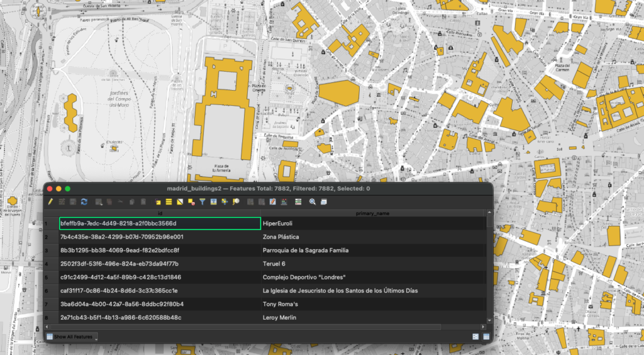Click the paste features icon

pos(143,202)
